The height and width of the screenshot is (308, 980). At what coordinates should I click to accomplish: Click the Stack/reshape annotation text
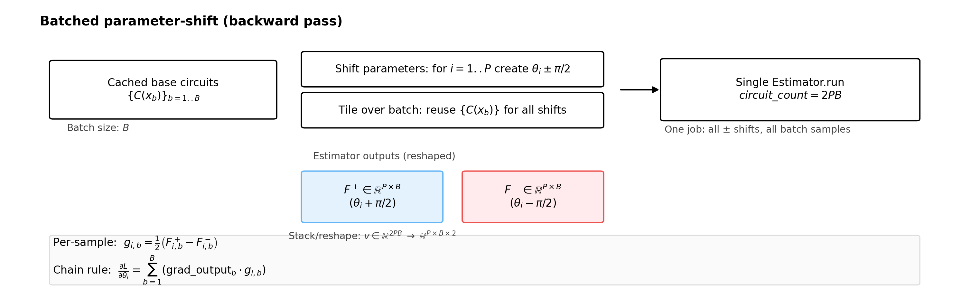click(372, 236)
